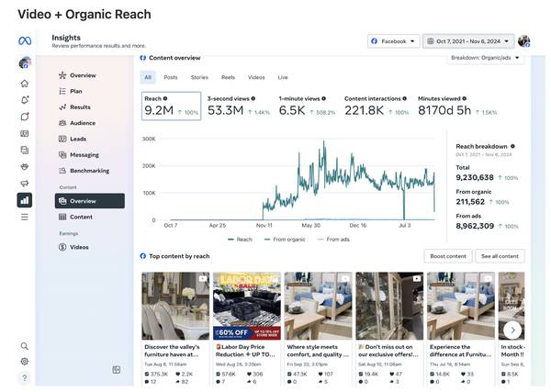Image resolution: width=551 pixels, height=392 pixels.
Task: Open Notifications bell icon
Action: click(x=25, y=100)
